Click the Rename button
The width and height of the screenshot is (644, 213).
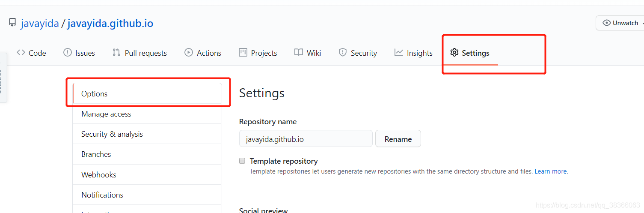click(x=398, y=139)
